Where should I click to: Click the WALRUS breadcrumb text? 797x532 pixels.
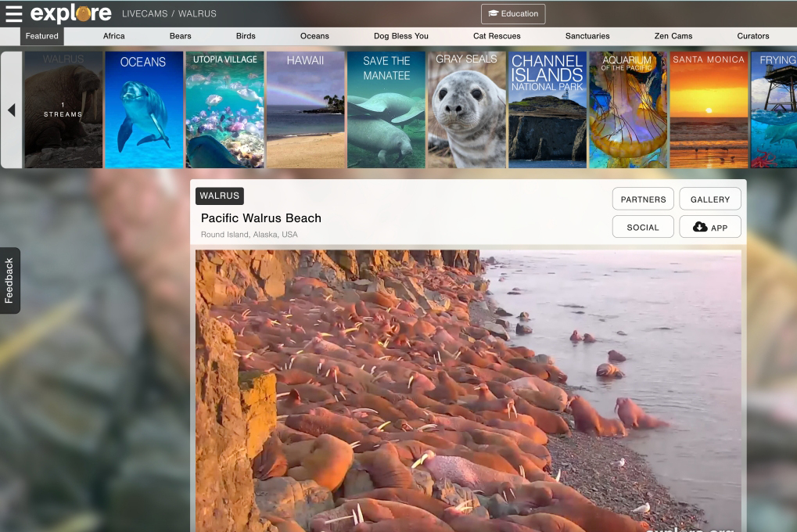[197, 14]
